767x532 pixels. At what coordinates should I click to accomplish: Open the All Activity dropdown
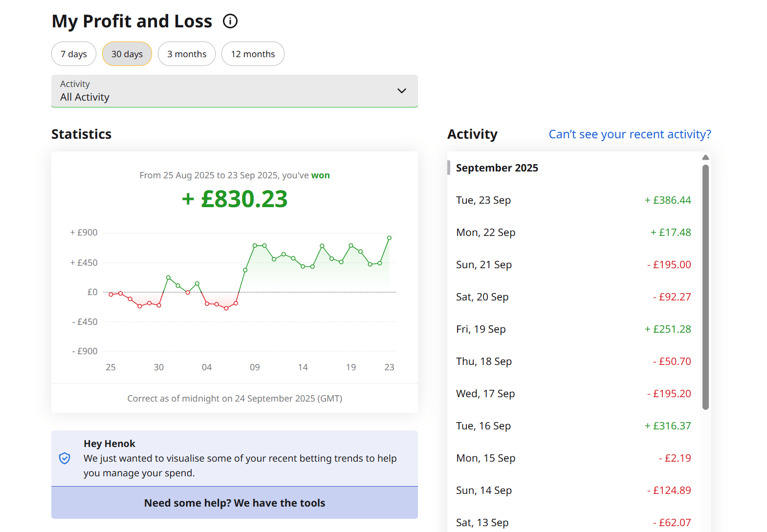[234, 91]
